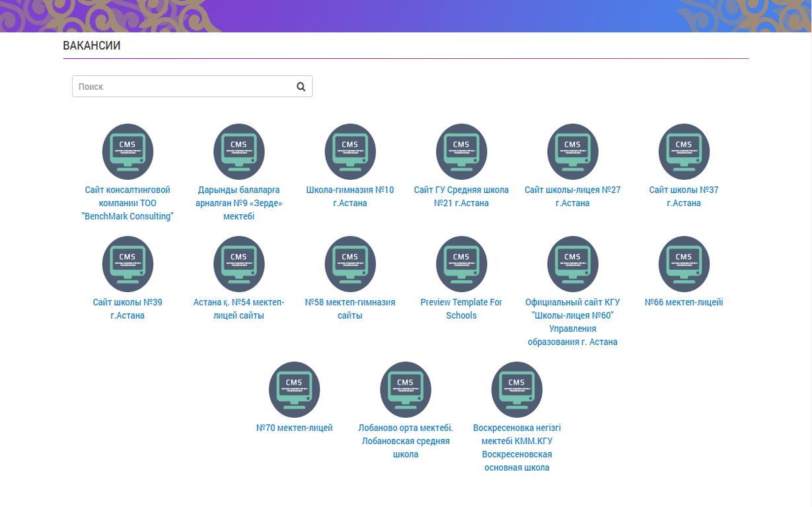Open CMS icon for Preview Template For Schools
The height and width of the screenshot is (507, 812).
pos(461,263)
